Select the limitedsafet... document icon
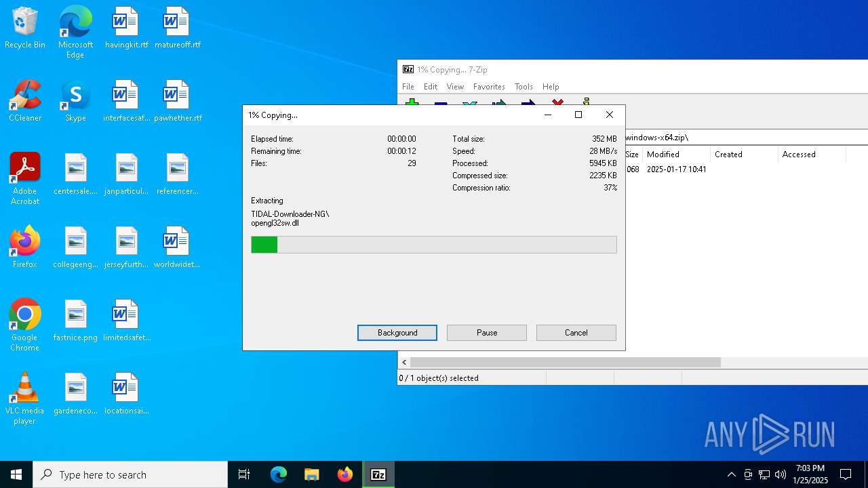The width and height of the screenshot is (868, 488). point(126,321)
